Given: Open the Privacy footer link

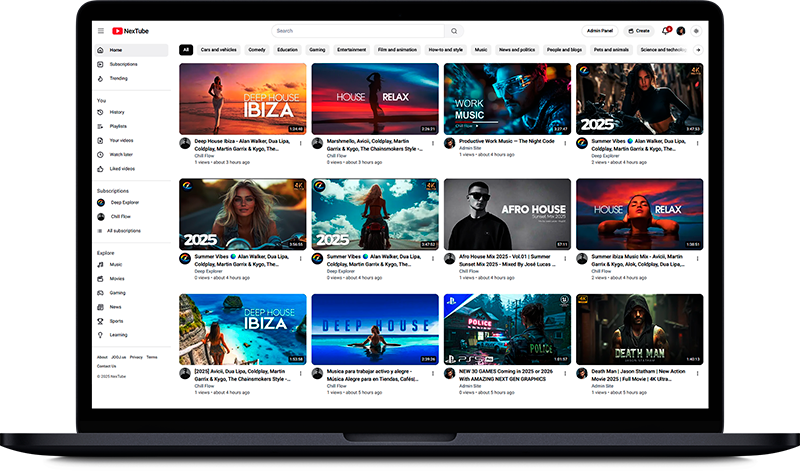Looking at the screenshot, I should pyautogui.click(x=136, y=357).
